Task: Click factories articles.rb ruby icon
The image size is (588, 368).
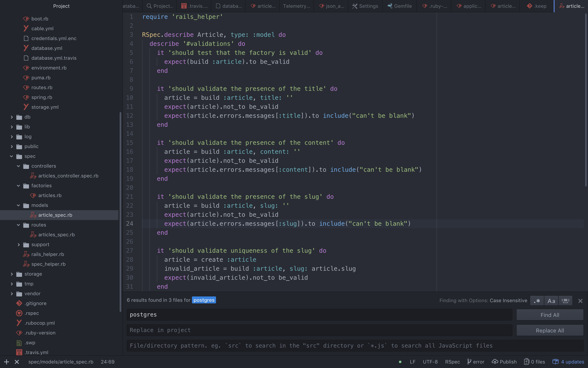Action: (x=33, y=195)
